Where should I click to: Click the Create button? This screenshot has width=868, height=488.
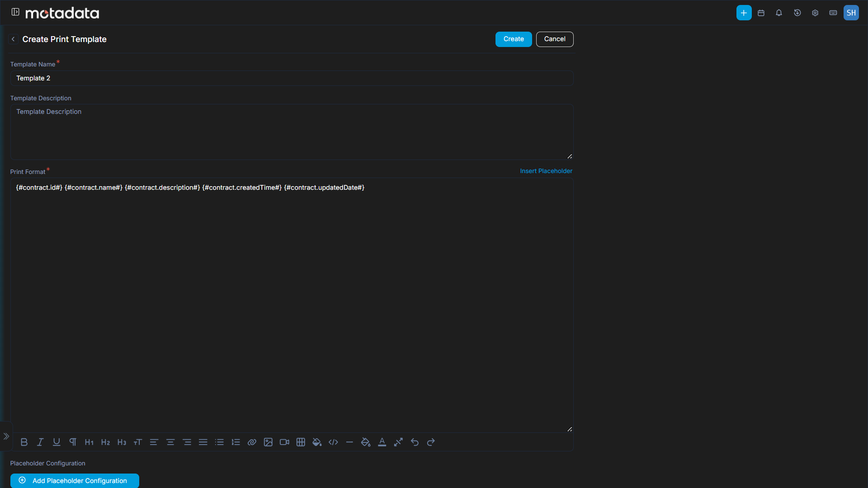point(514,39)
